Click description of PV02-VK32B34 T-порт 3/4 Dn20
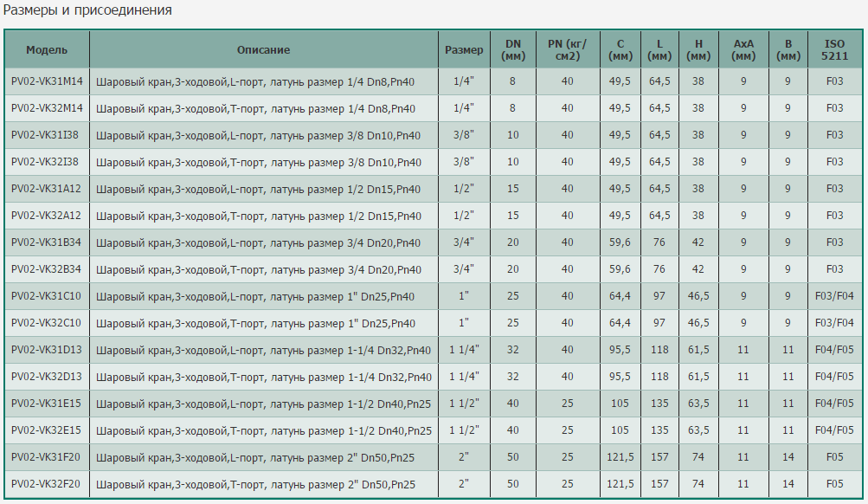This screenshot has height=504, width=868. pyautogui.click(x=263, y=269)
